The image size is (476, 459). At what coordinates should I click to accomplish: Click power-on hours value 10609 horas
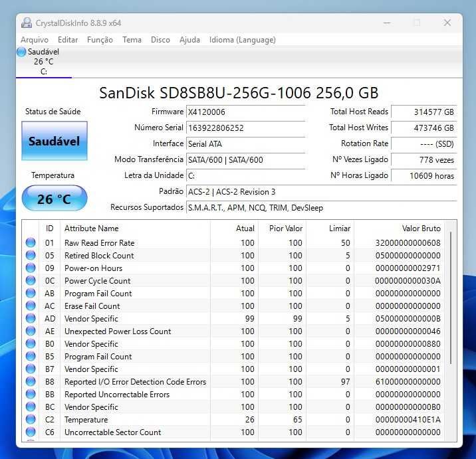[x=423, y=175]
